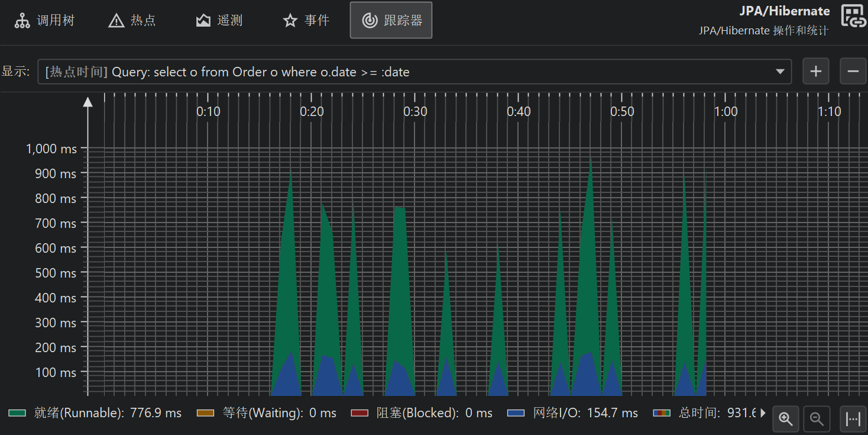The width and height of the screenshot is (868, 435).
Task: Click the blue 网络I/O color swatch
Action: [x=516, y=413]
